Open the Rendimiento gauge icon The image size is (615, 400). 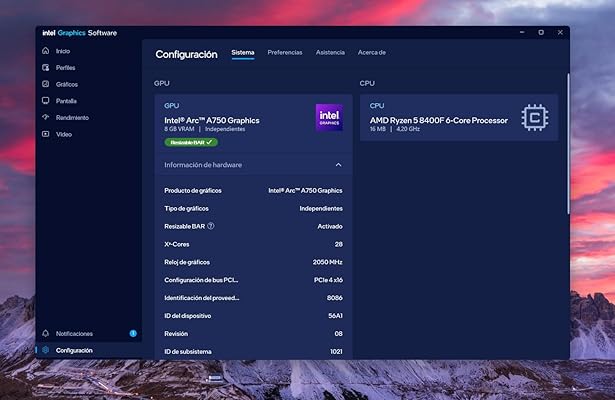pyautogui.click(x=45, y=117)
